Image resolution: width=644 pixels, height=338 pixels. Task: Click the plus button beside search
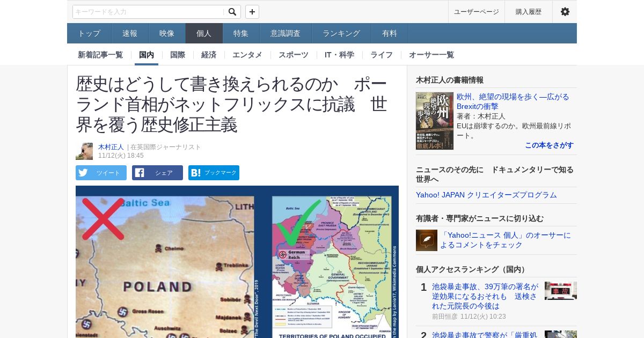pyautogui.click(x=252, y=12)
